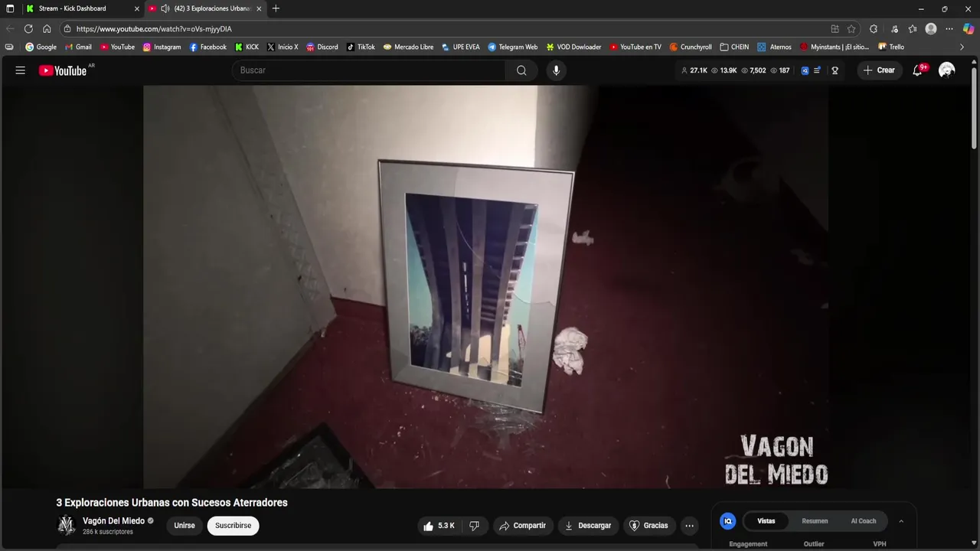
Task: Open the Crear menu button
Action: [x=879, y=70]
